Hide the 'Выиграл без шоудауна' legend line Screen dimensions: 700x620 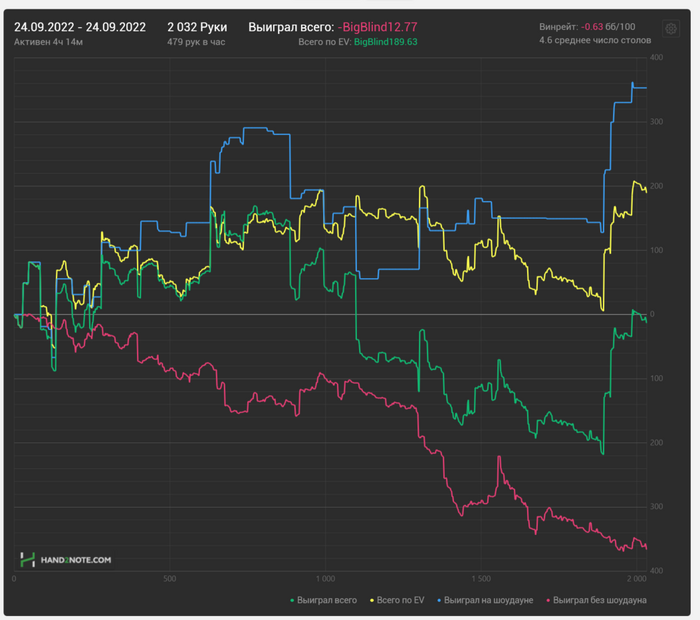click(x=600, y=600)
